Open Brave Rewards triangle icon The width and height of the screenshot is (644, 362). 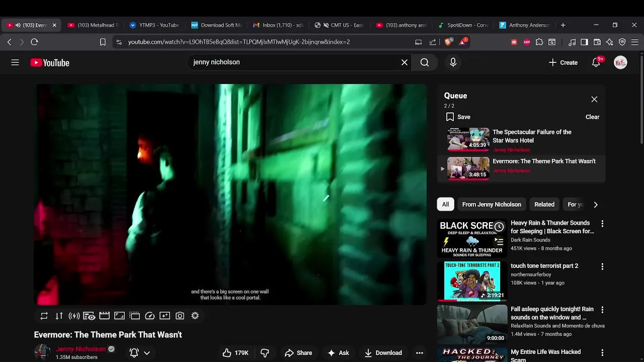click(x=462, y=42)
